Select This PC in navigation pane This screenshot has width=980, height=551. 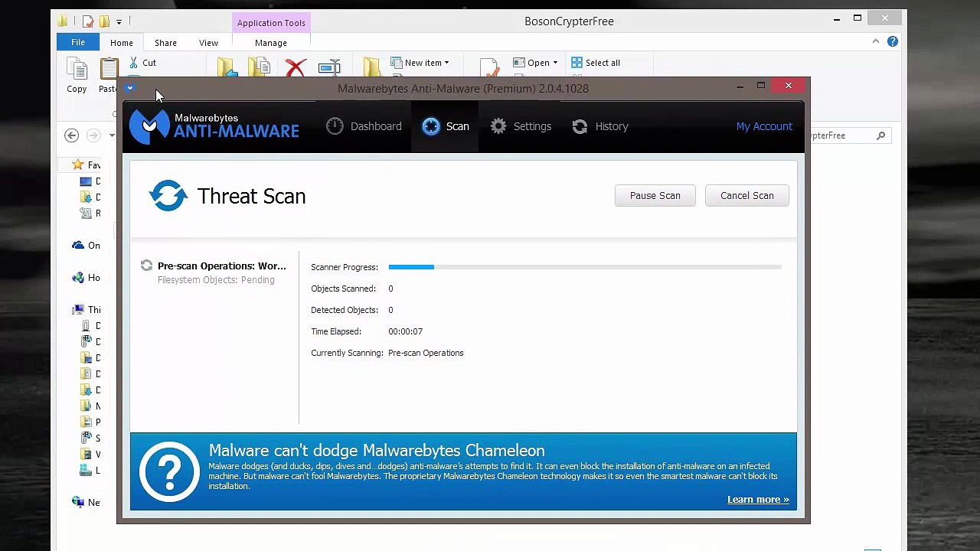(x=87, y=310)
